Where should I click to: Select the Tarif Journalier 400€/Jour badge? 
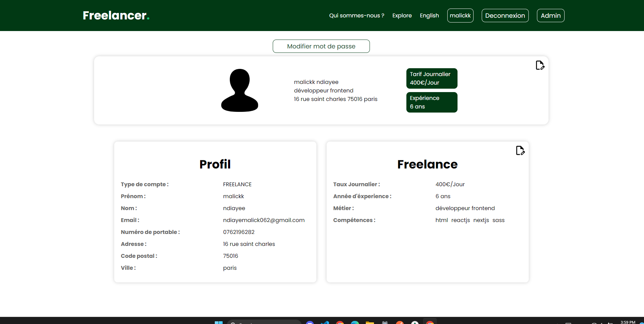click(432, 78)
